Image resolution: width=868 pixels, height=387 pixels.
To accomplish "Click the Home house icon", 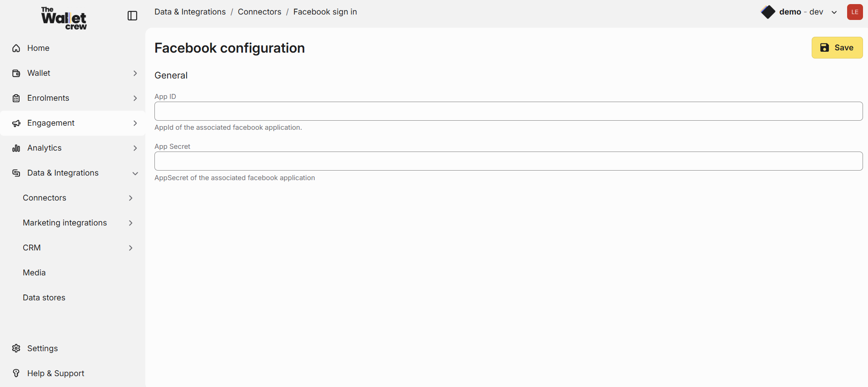I will click(16, 48).
